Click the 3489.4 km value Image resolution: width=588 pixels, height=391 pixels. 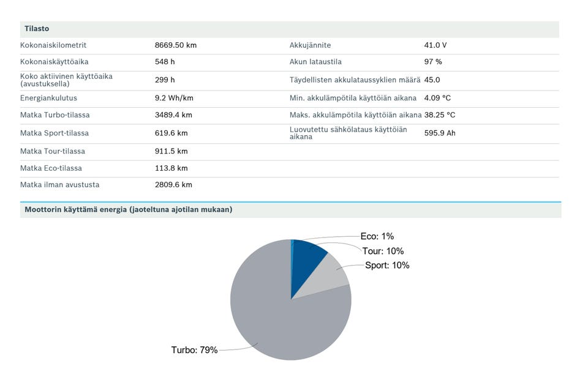pyautogui.click(x=173, y=115)
